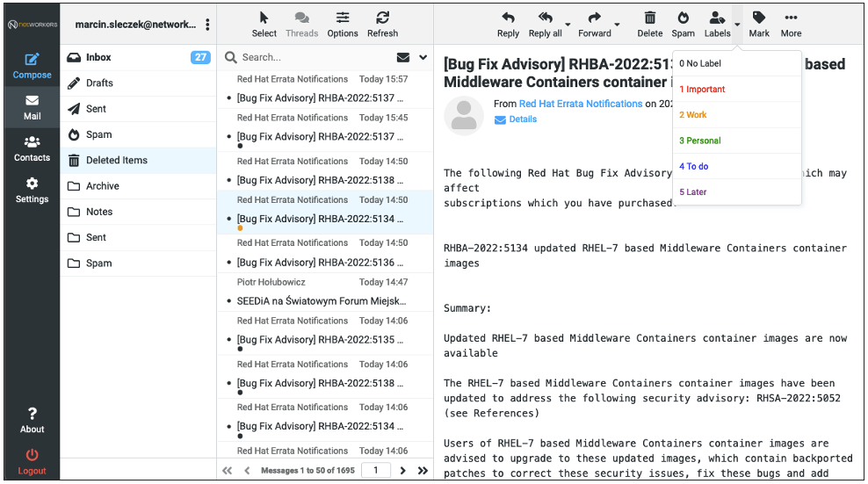
Task: Select the orange "2 Work" label
Action: point(693,115)
